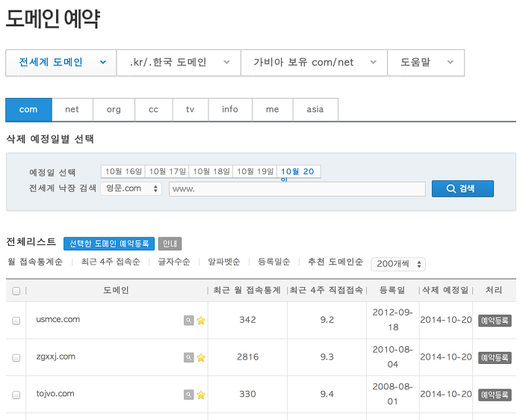Viewport: 523px width, 420px height.
Task: Switch to the org tab
Action: 114,109
